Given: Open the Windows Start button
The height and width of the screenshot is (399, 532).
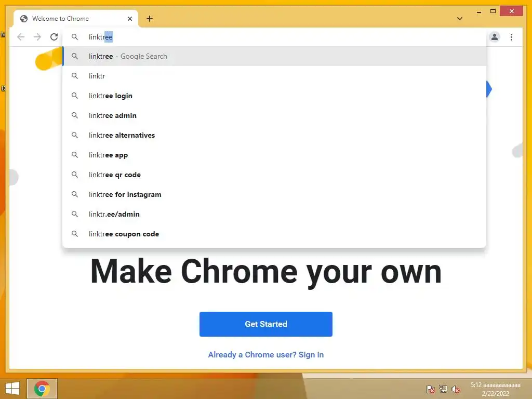Looking at the screenshot, I should click(x=12, y=389).
